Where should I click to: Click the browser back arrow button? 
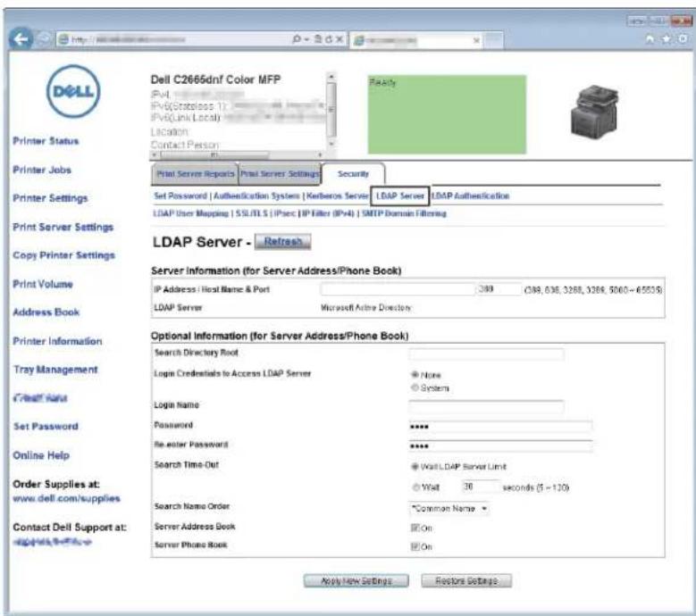point(21,39)
